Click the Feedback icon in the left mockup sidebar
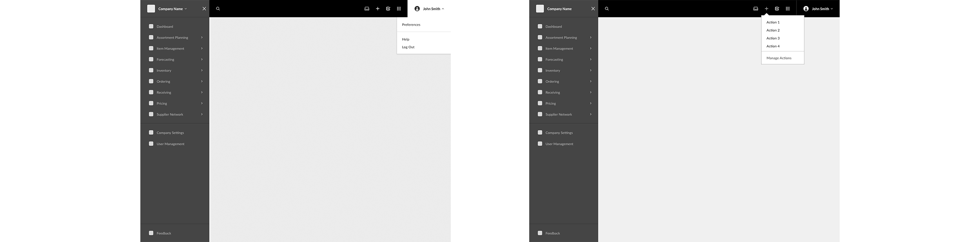 [x=151, y=233]
